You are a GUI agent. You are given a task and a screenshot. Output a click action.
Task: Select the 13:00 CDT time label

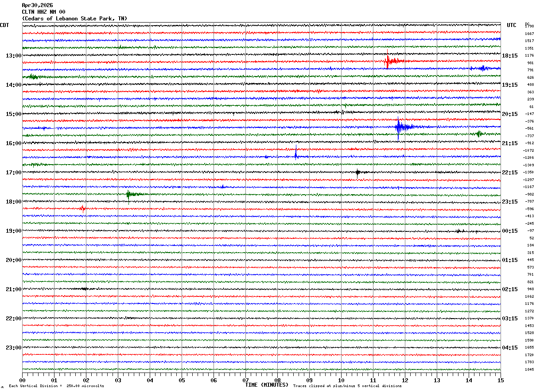click(14, 56)
